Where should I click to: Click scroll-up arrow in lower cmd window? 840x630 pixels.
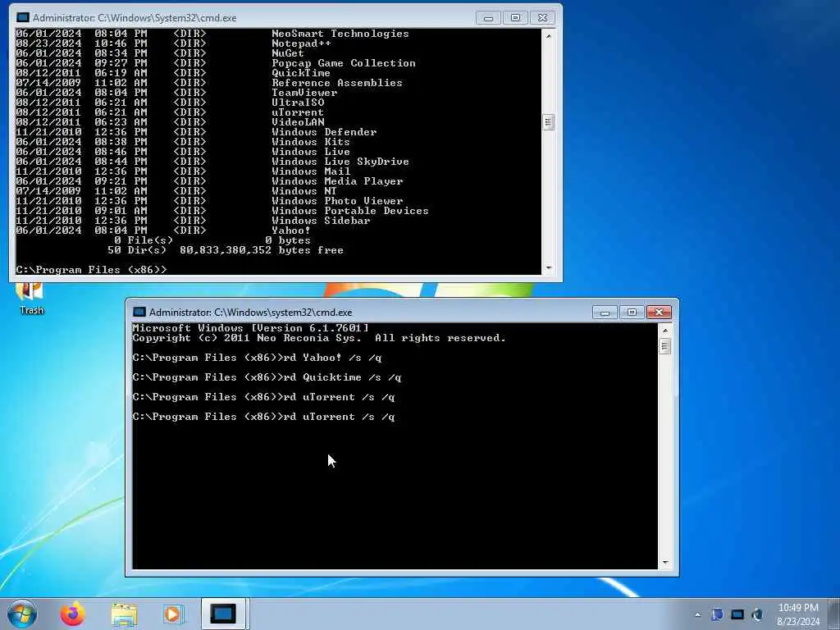664,331
